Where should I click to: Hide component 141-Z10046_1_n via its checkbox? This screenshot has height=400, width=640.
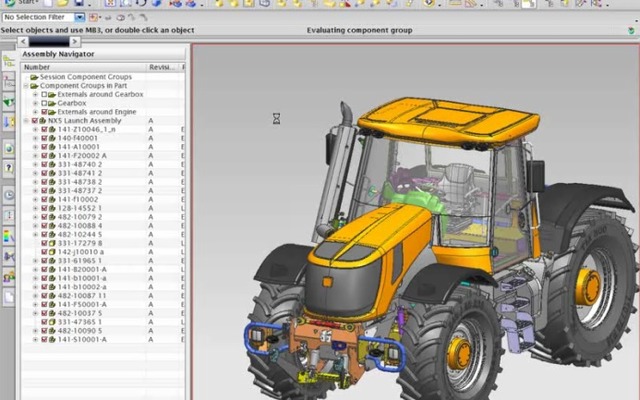pos(44,129)
